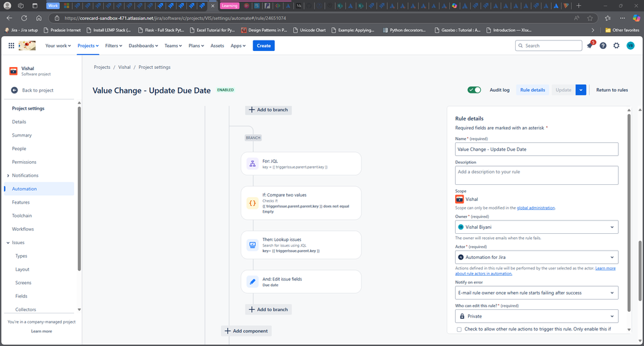Click the site logo next to app switcher
This screenshot has height=346, width=644.
pos(27,46)
